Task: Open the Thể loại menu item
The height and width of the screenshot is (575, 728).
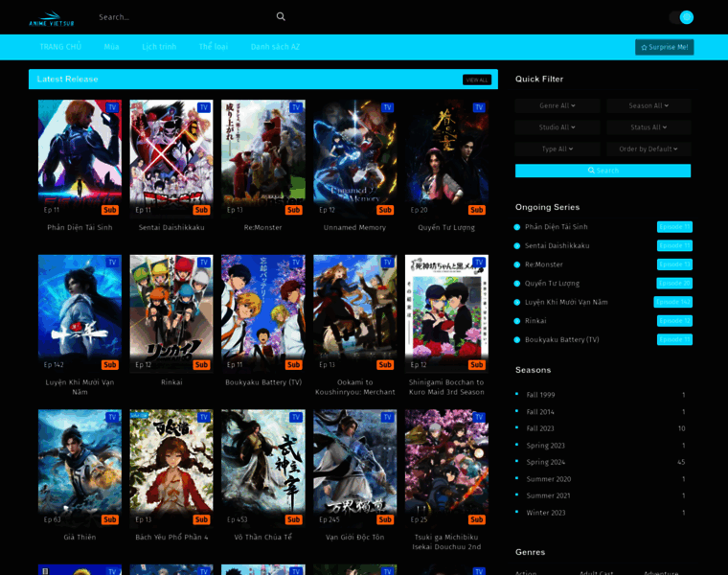Action: tap(213, 47)
